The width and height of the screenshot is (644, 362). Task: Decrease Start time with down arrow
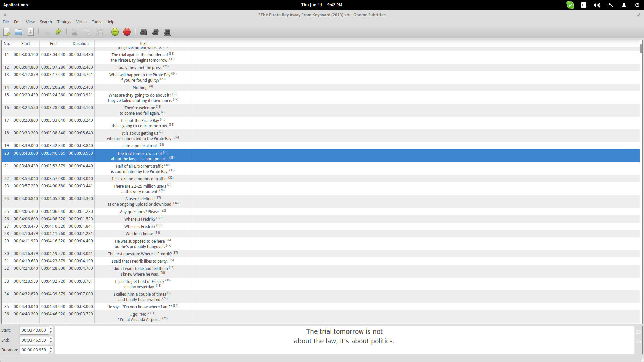(x=51, y=333)
